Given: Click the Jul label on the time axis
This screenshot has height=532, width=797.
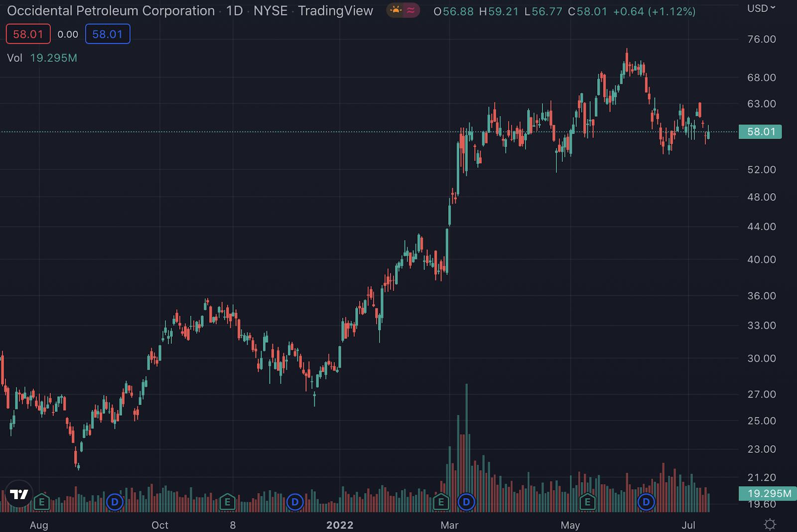Looking at the screenshot, I should (688, 525).
